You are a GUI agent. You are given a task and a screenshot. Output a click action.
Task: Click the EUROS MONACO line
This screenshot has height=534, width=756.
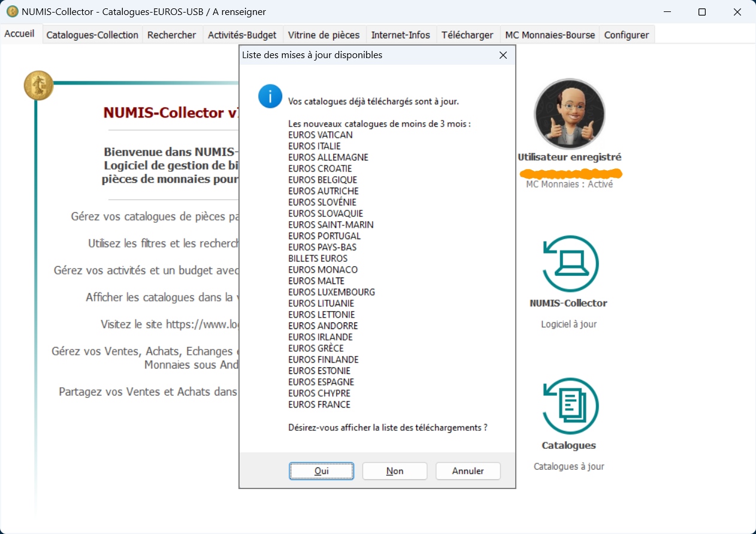pos(323,270)
